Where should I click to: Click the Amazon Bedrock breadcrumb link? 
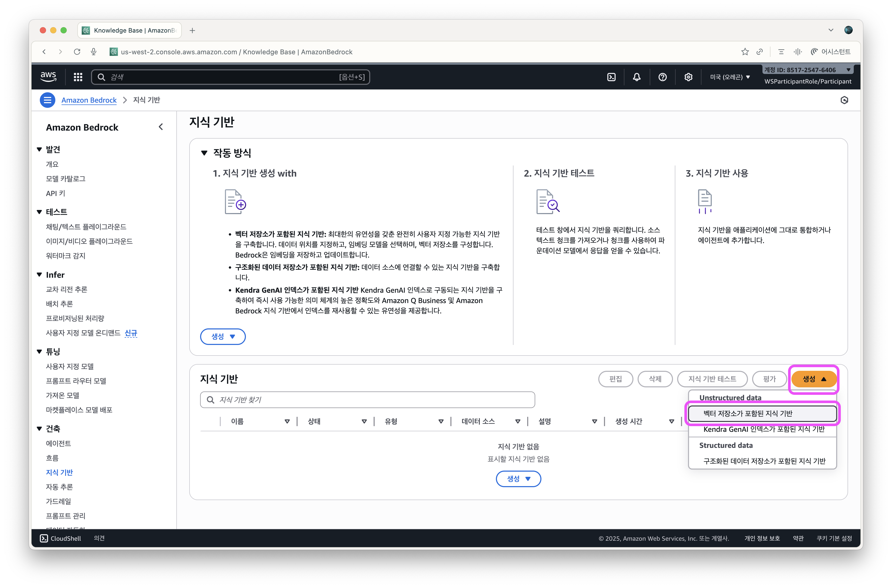[x=89, y=100]
